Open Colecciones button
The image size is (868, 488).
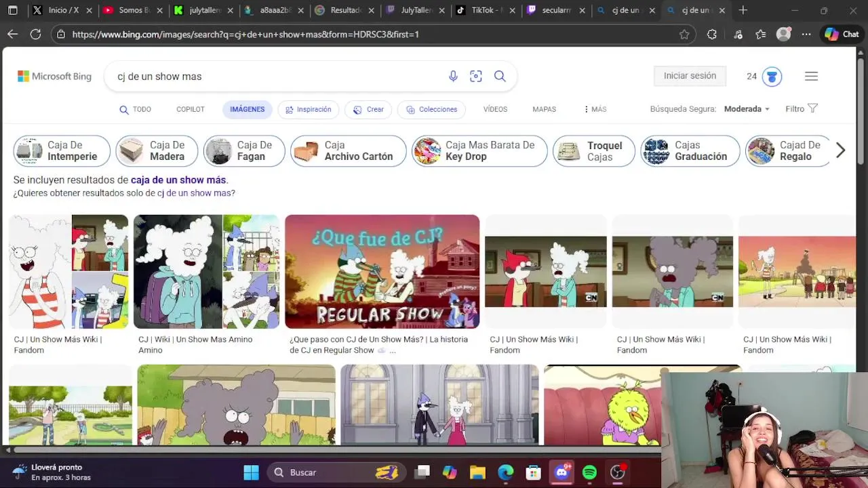click(x=431, y=109)
